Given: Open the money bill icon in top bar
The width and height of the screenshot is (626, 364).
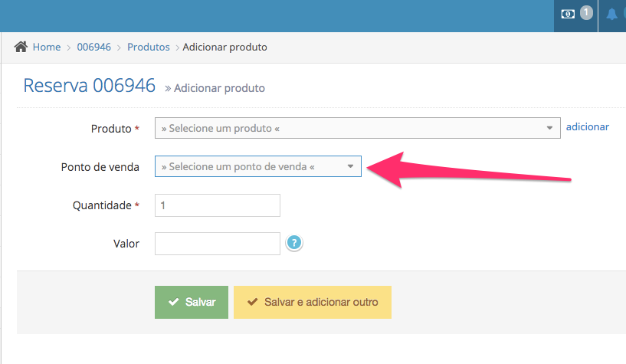Looking at the screenshot, I should click(x=568, y=15).
